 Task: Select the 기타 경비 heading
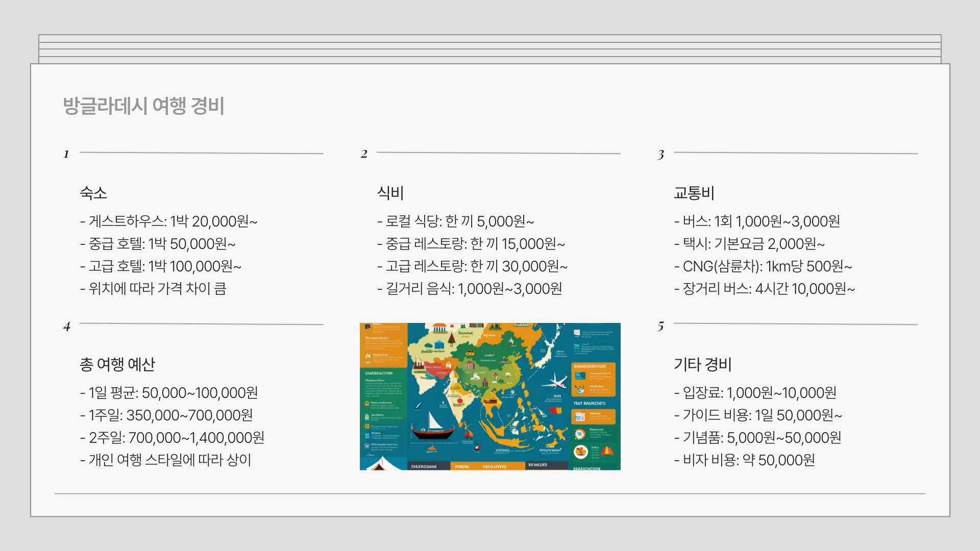pyautogui.click(x=703, y=364)
